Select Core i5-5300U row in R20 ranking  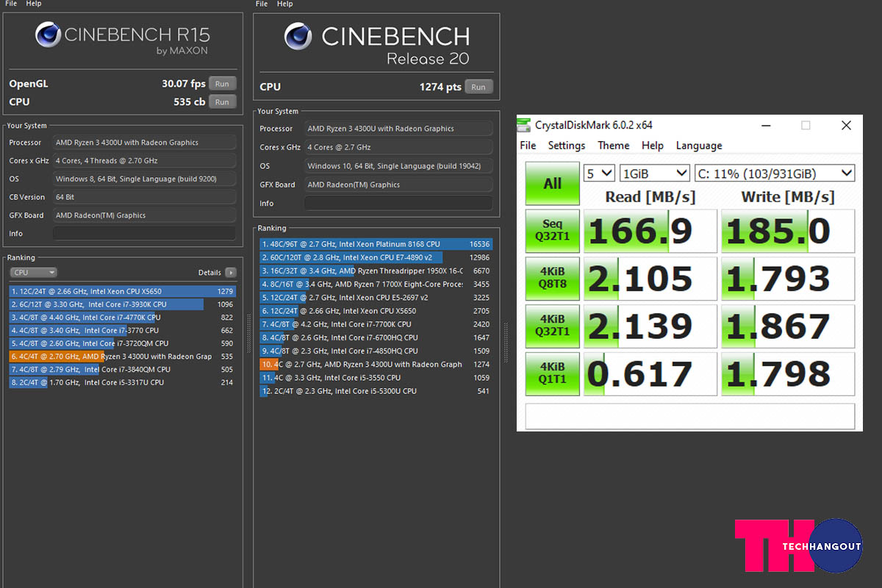[376, 391]
